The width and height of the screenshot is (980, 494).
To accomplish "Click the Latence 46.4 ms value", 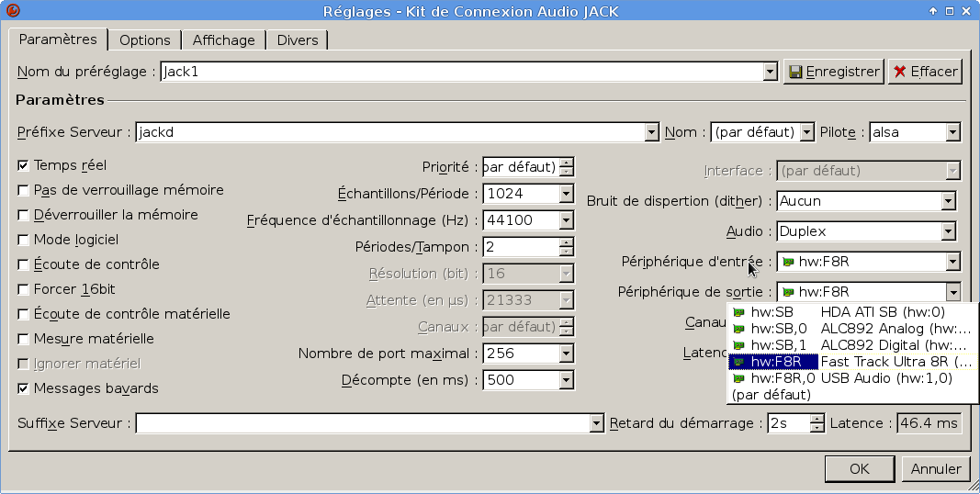I will tap(929, 423).
